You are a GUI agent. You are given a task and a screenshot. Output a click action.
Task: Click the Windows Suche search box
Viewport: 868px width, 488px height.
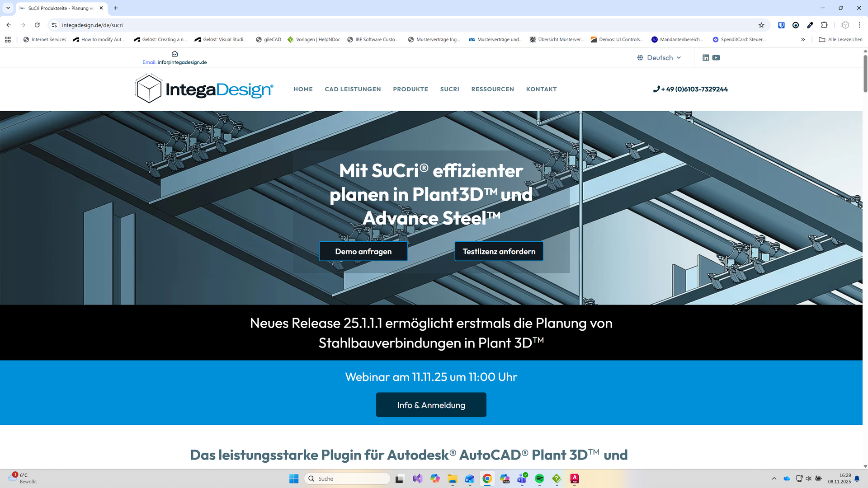(347, 479)
